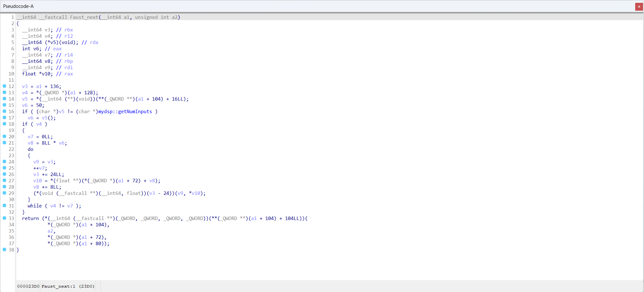Click the 104LL offset on line 33
Image resolution: width=644 pixels, height=292 pixels.
pos(292,218)
